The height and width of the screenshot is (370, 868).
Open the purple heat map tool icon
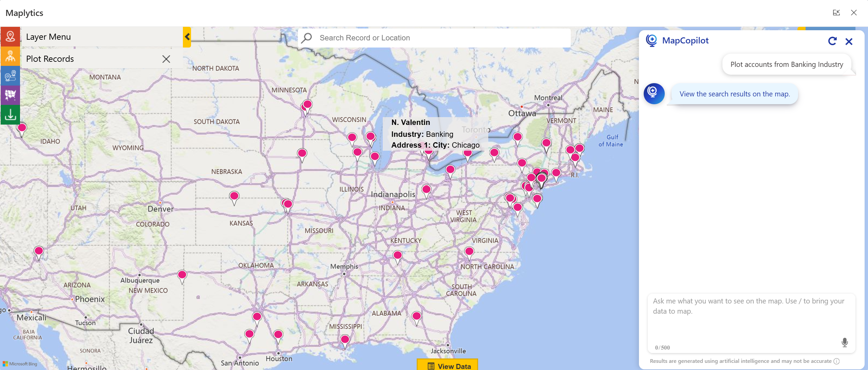click(x=10, y=95)
